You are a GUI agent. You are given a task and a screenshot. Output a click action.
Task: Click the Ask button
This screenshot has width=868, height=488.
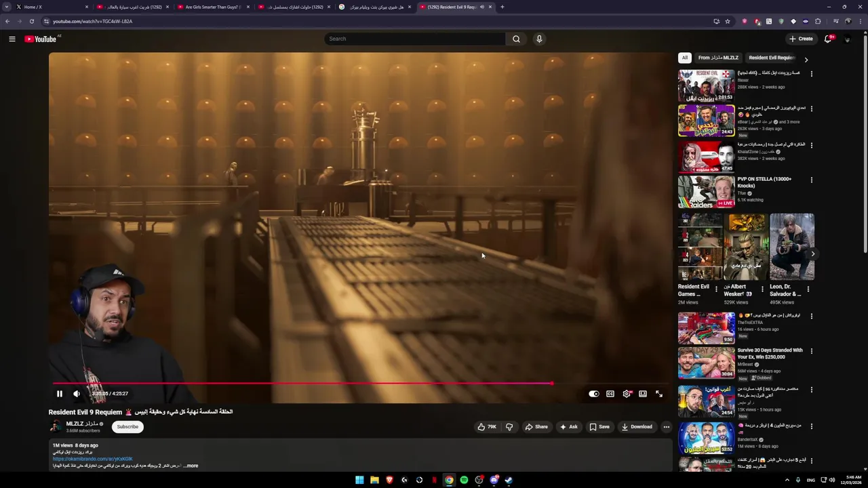(x=568, y=427)
